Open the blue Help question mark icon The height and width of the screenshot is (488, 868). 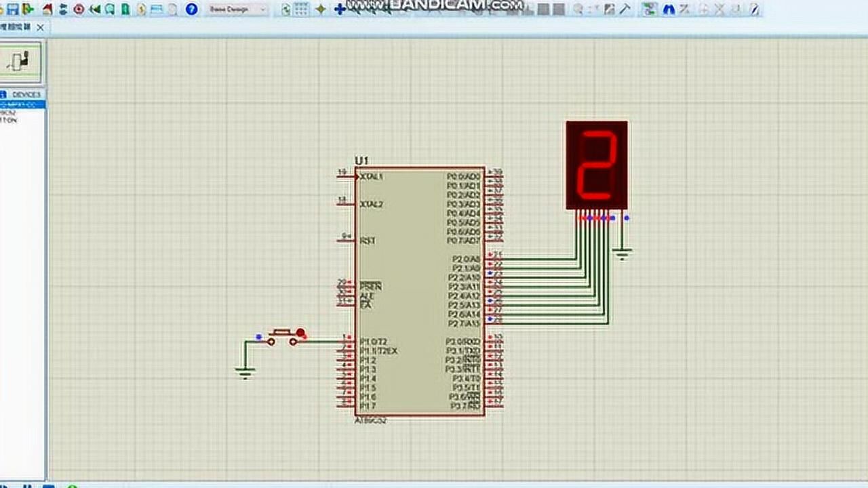(192, 9)
